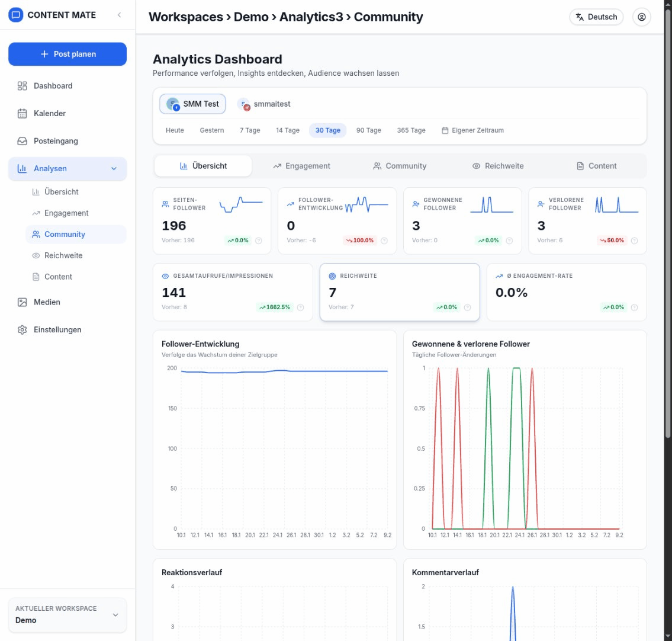Open Eigener Zeitraum date picker

pos(472,130)
